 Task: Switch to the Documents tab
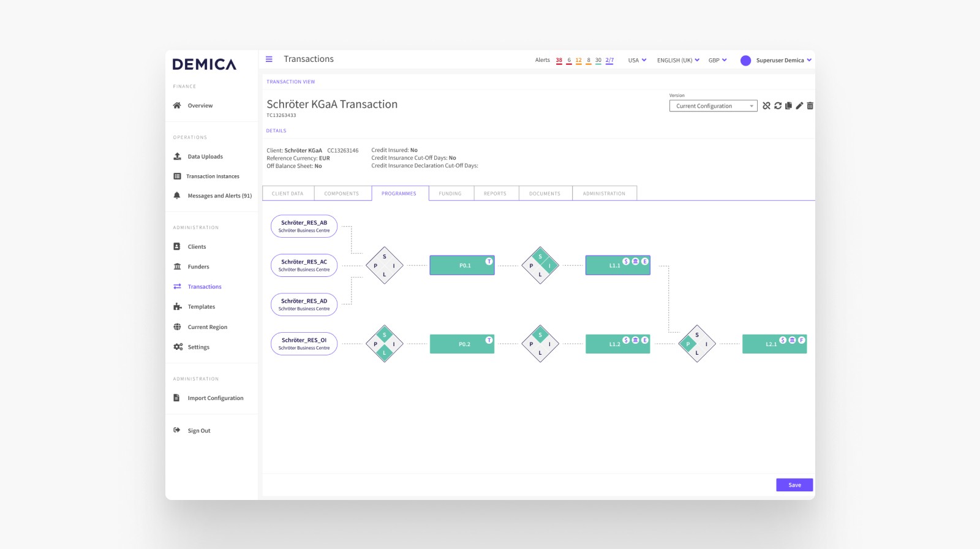[x=545, y=194]
